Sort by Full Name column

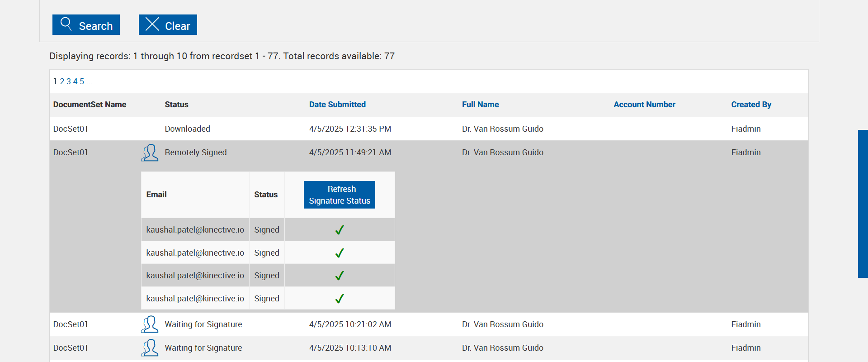click(480, 105)
